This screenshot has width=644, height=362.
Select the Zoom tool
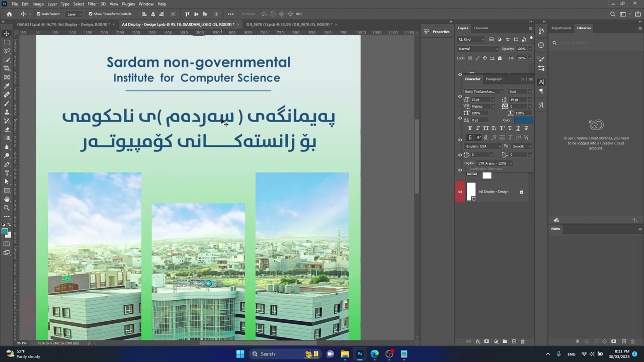click(7, 208)
